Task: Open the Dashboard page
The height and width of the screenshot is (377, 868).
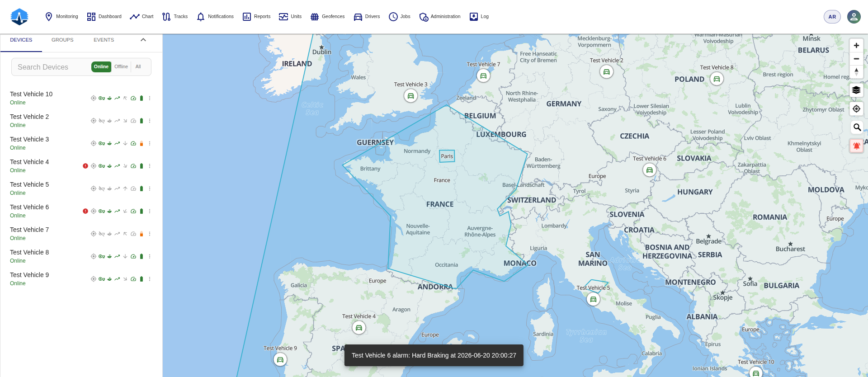Action: click(x=104, y=17)
